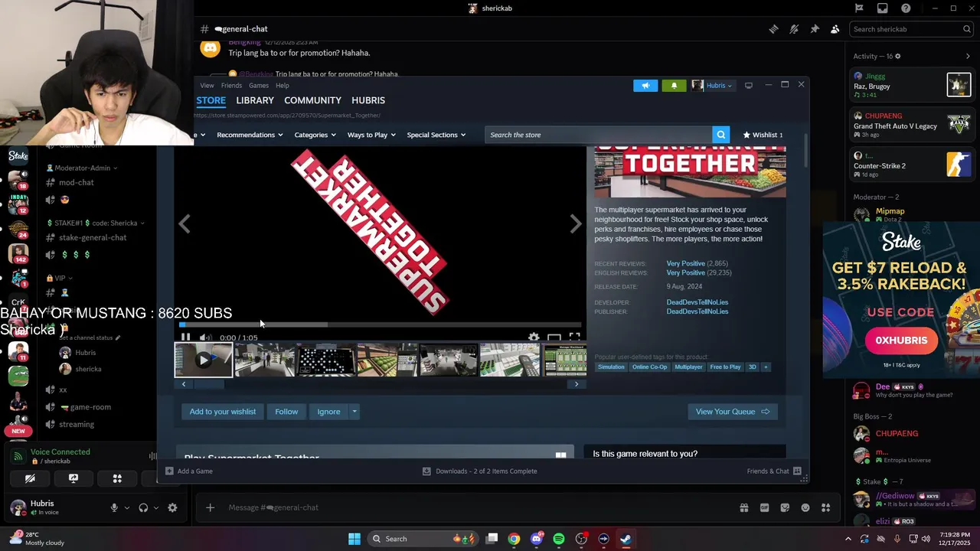Expand Discord microphone options arrow
The width and height of the screenshot is (980, 551).
(x=127, y=507)
